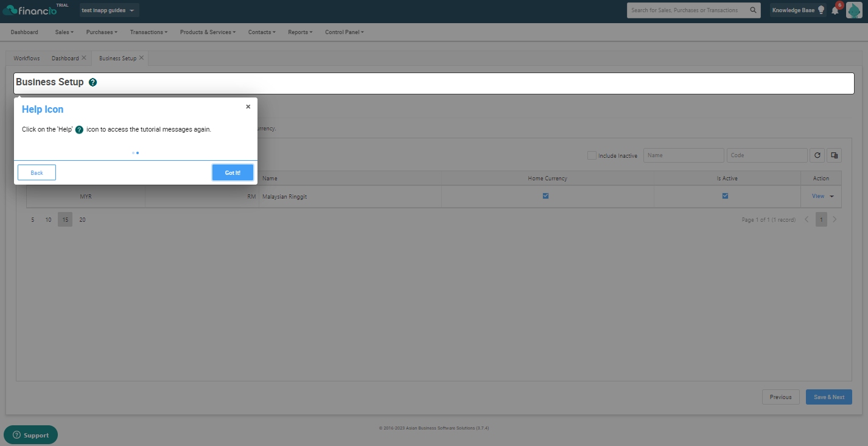This screenshot has height=446, width=868.
Task: Switch to the Workflows tab
Action: (x=27, y=58)
